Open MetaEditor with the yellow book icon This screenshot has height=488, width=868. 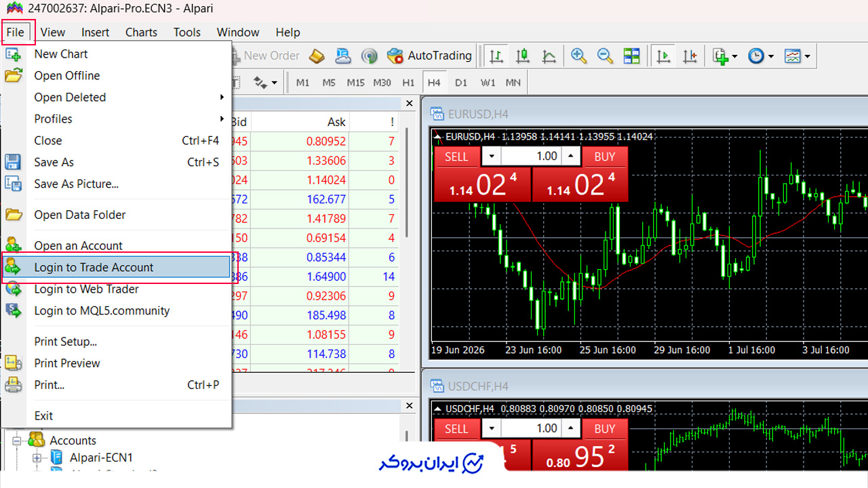pos(317,56)
